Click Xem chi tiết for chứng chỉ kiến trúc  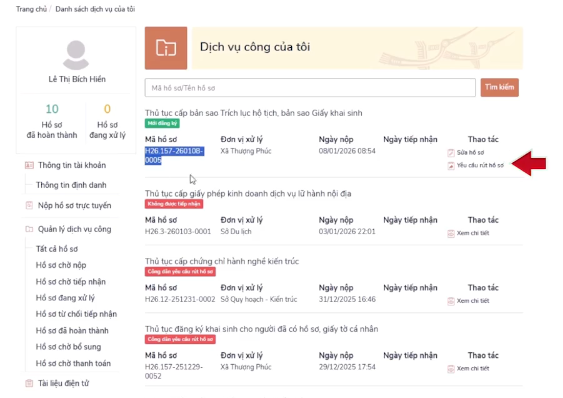pyautogui.click(x=473, y=301)
